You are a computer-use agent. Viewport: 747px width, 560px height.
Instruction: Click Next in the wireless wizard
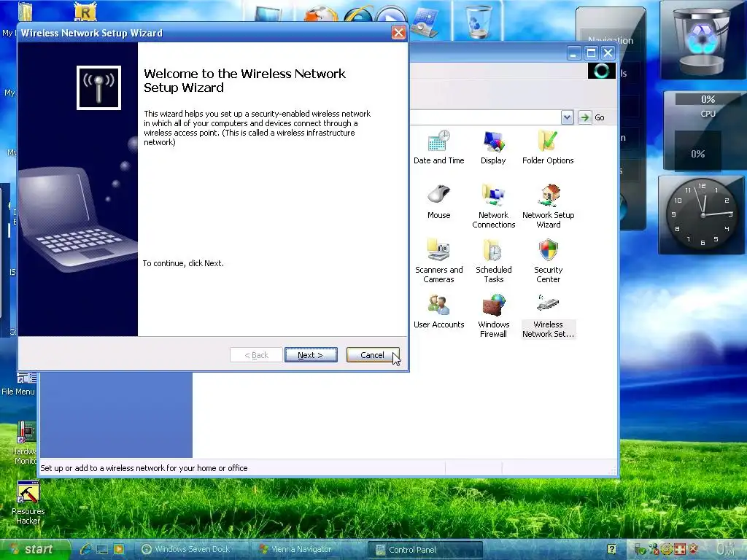pyautogui.click(x=311, y=355)
